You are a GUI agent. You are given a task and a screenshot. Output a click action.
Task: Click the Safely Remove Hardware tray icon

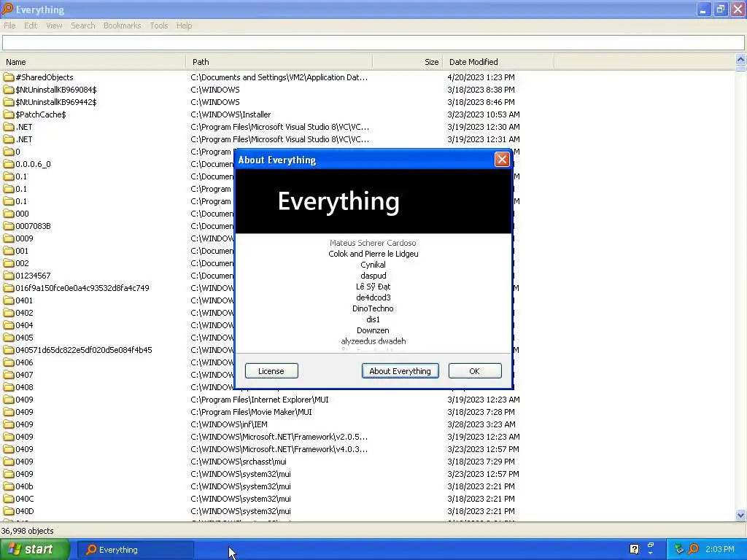coord(679,549)
